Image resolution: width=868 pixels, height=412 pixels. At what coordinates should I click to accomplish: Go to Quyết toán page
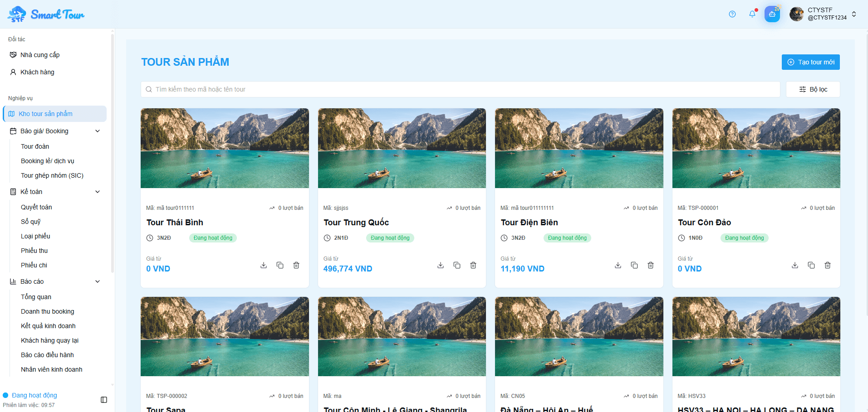[x=36, y=207]
